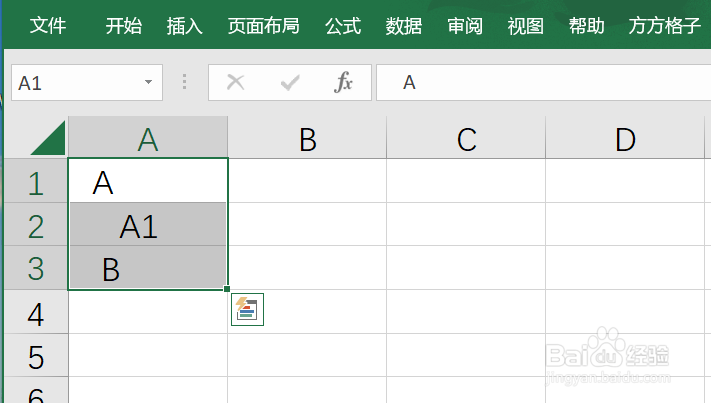
Task: Go to the 页面布局 tab
Action: pyautogui.click(x=263, y=26)
